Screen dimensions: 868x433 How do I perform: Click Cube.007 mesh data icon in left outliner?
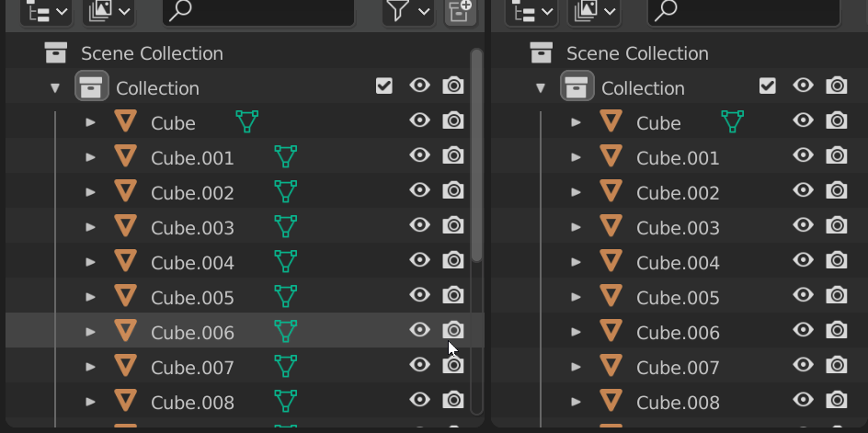coord(286,366)
